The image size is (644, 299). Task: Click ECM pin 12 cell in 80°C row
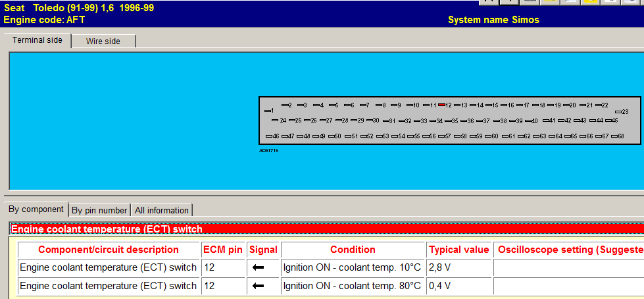[222, 285]
